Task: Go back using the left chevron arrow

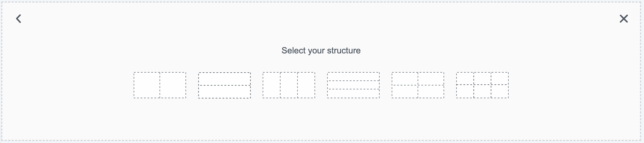Action: [19, 19]
